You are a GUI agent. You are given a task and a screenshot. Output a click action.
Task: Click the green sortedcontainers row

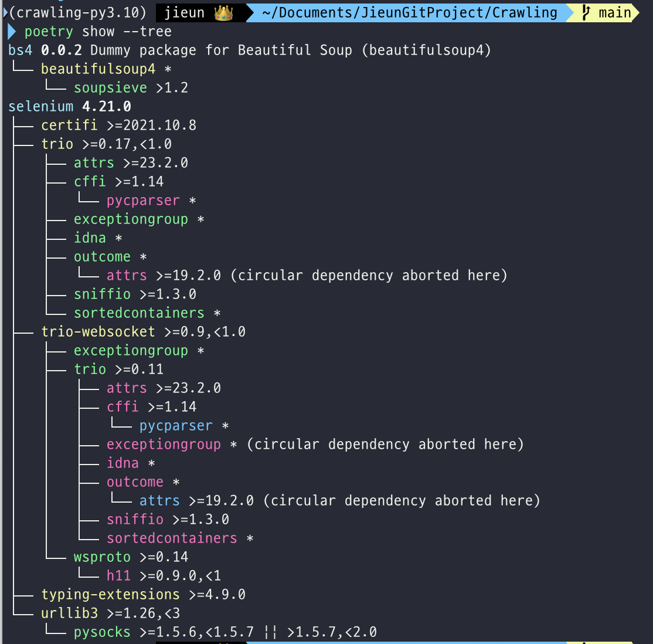click(147, 313)
